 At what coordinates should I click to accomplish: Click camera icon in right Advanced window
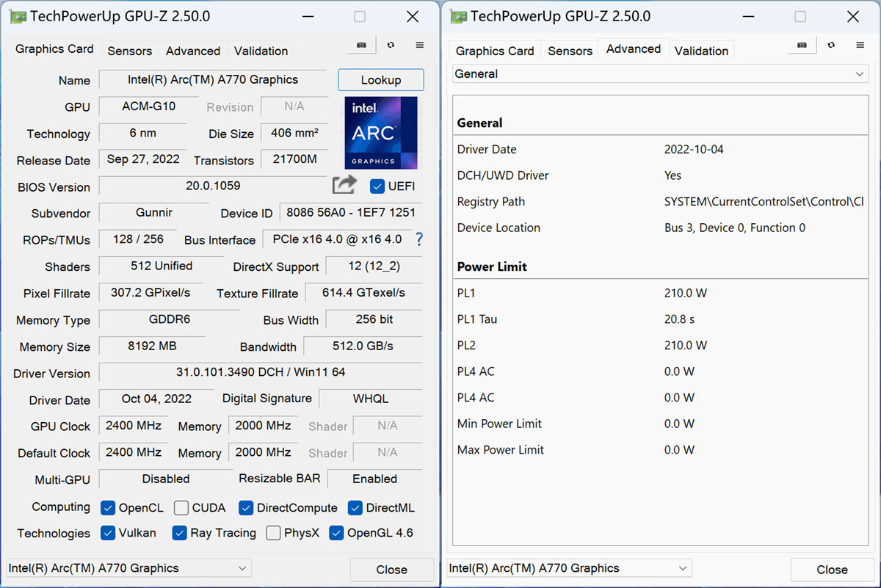click(x=802, y=46)
